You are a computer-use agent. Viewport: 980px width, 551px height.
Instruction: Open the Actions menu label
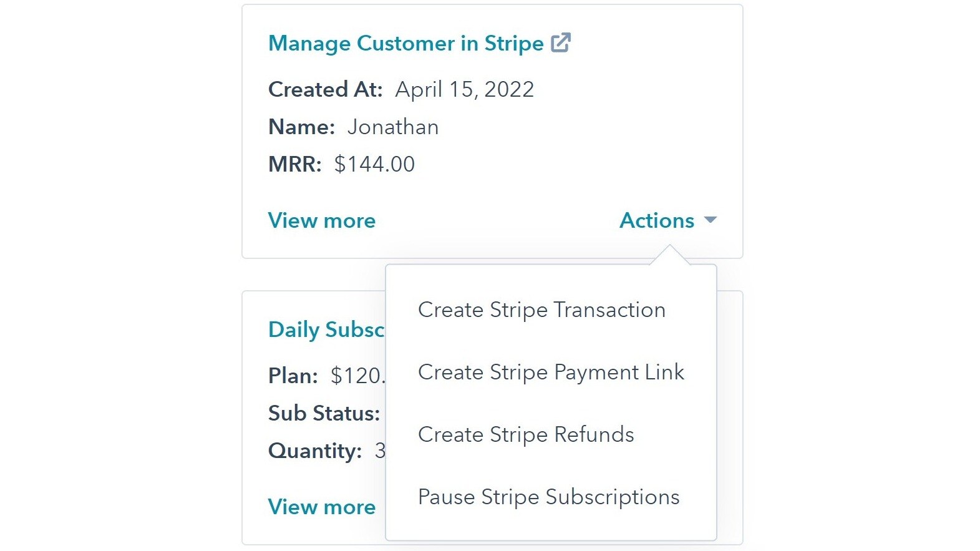pos(656,220)
